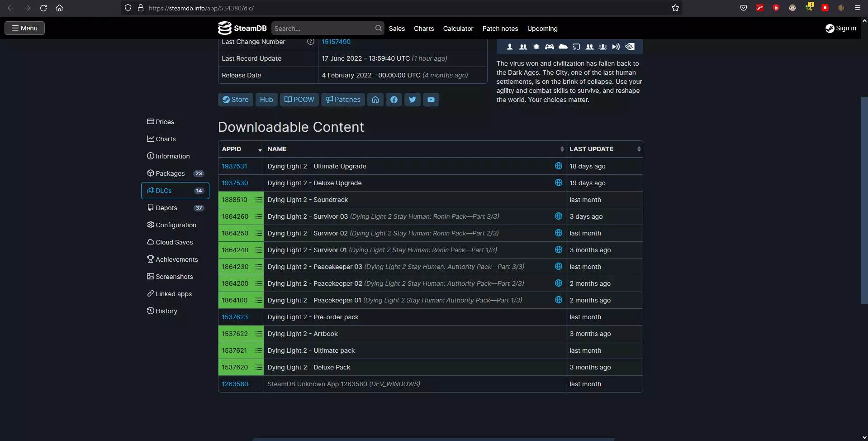Open app 1937530 Deluxe Upgrade

(235, 183)
